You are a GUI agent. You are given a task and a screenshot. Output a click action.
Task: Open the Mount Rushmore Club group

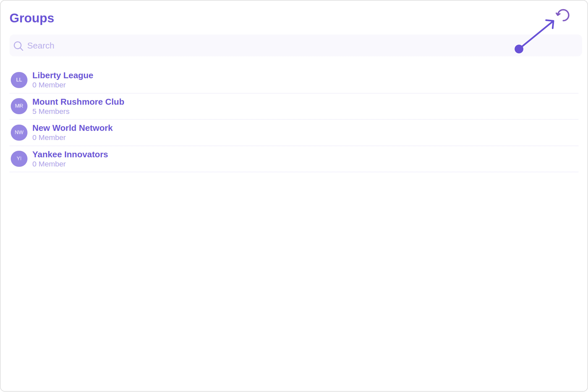[78, 102]
